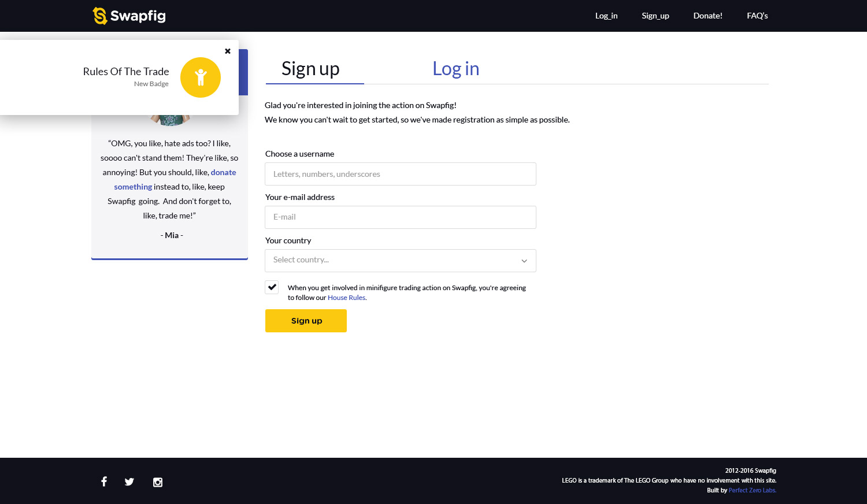The image size is (867, 504).
Task: Click the Mia avatar image
Action: (170, 120)
